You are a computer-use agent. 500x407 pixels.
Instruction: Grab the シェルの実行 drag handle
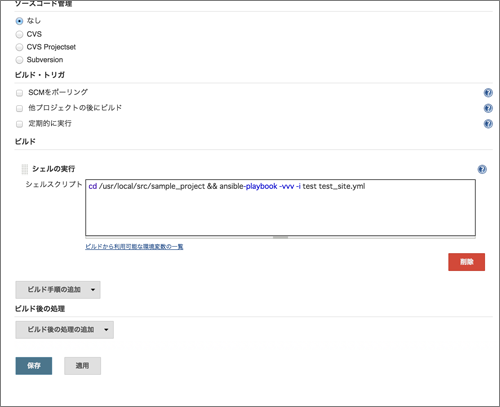[x=25, y=169]
